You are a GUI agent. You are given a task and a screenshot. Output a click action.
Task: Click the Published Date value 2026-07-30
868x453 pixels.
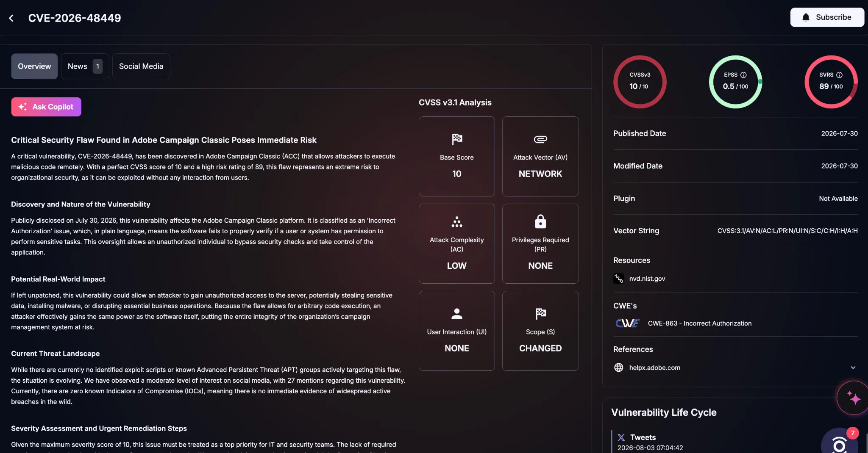point(839,133)
